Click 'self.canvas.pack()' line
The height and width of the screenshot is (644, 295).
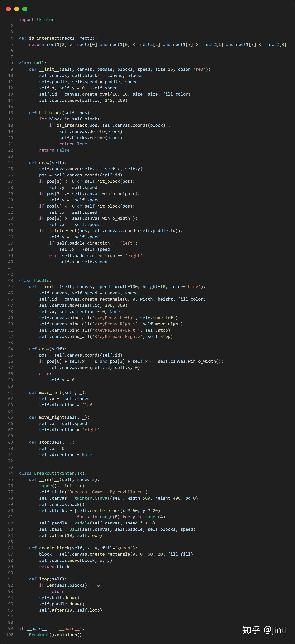pos(62,505)
